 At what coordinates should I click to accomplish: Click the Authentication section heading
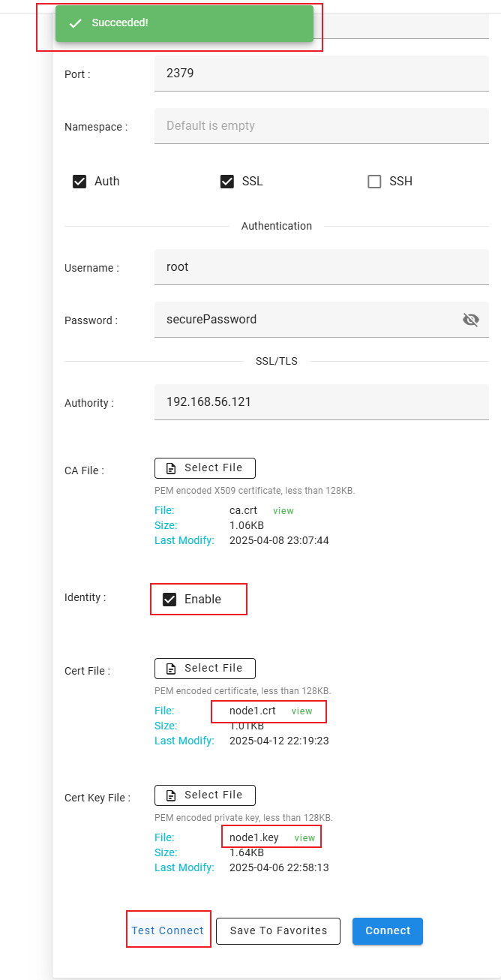277,226
